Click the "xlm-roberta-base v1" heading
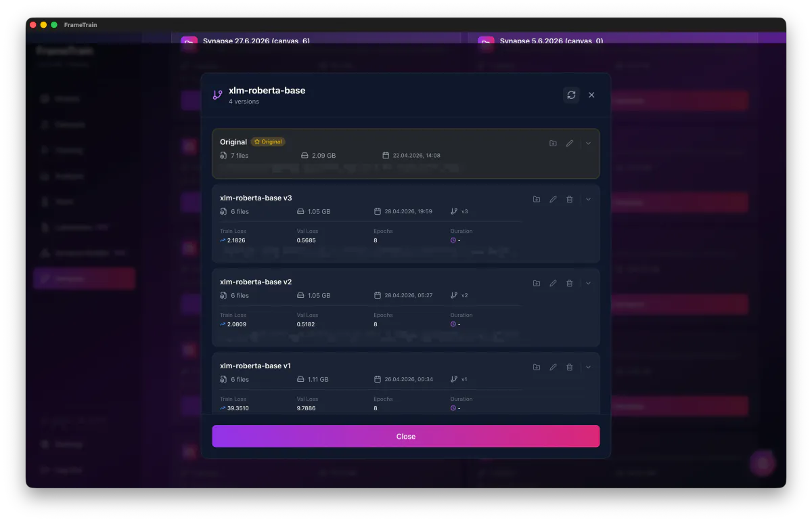Viewport: 812px width, 522px height. [x=255, y=366]
